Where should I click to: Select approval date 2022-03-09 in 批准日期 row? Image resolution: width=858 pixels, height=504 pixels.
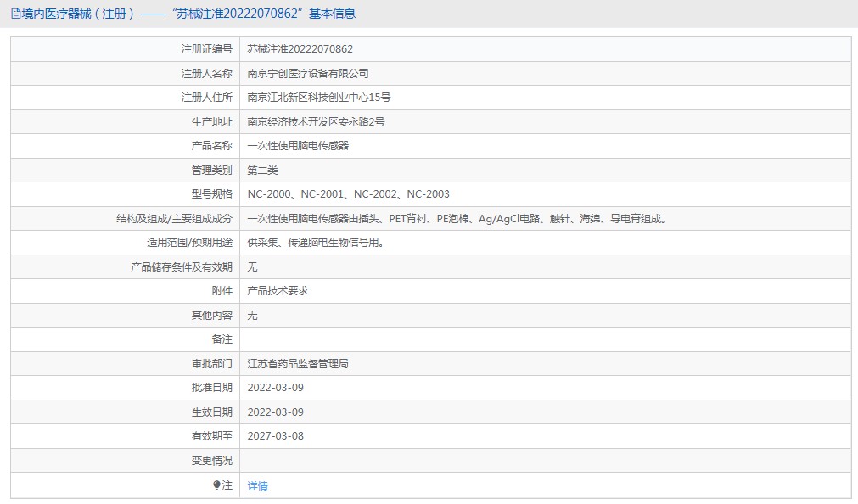click(275, 388)
